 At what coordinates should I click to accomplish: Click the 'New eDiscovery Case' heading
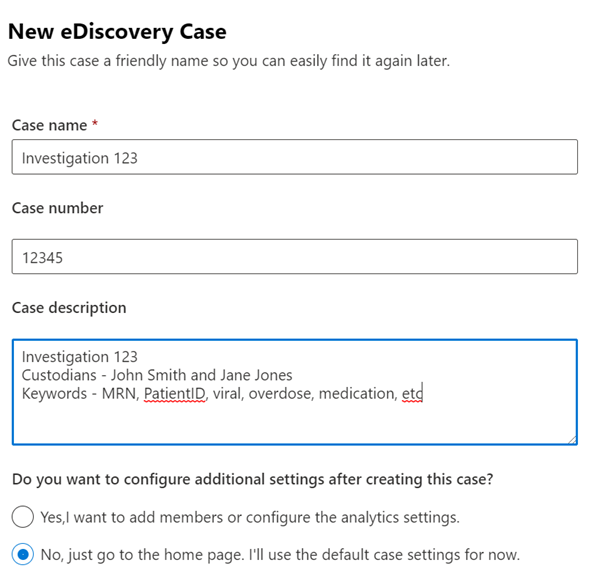pyautogui.click(x=117, y=31)
